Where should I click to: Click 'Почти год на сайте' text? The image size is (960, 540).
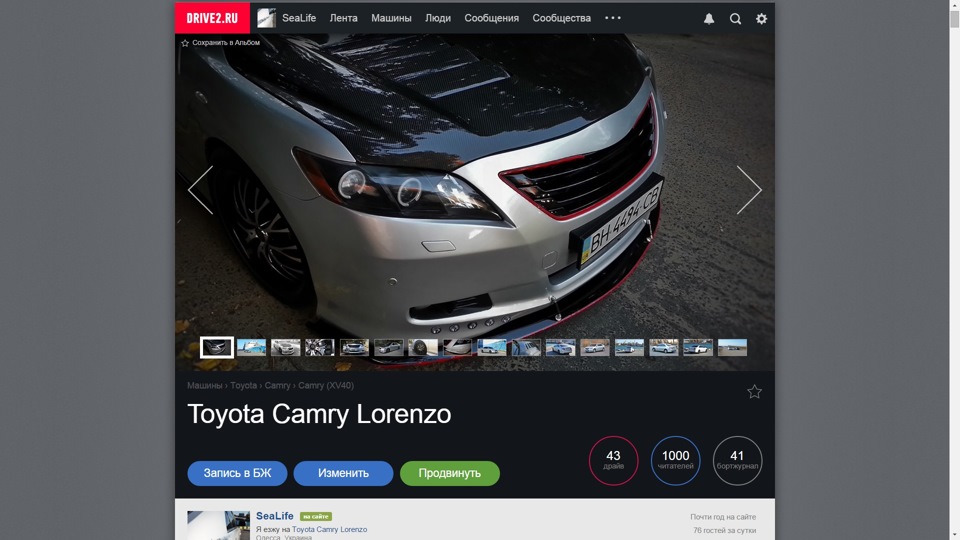723,517
